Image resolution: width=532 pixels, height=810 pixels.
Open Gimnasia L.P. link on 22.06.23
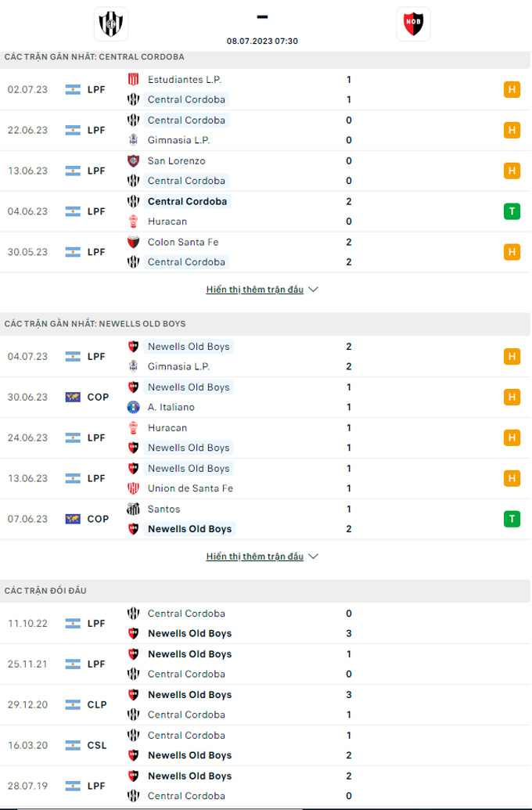(178, 140)
